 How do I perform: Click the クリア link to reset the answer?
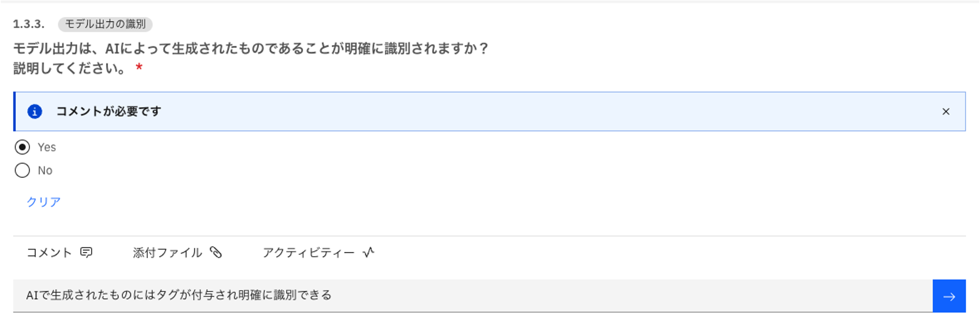pos(44,202)
